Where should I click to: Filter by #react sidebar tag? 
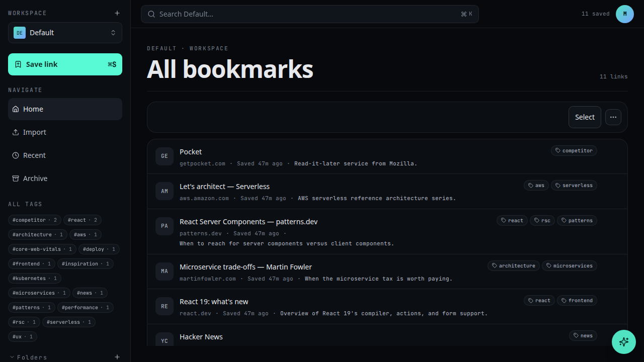pyautogui.click(x=83, y=220)
